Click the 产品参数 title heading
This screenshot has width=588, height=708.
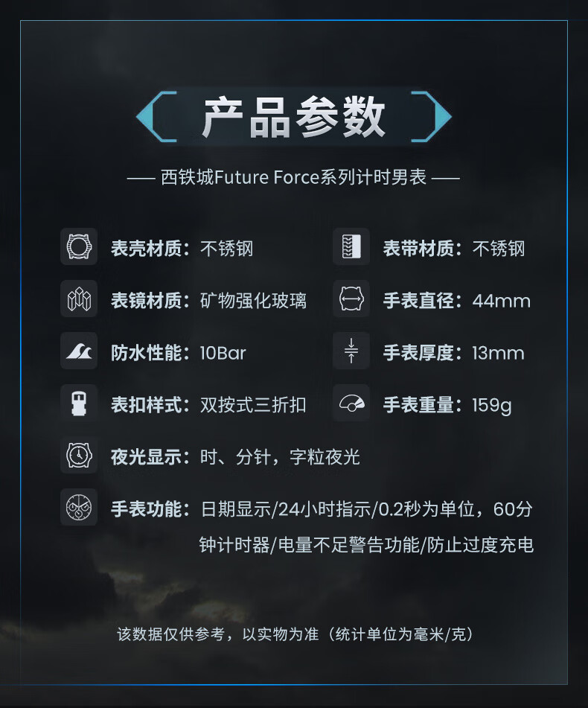[294, 118]
